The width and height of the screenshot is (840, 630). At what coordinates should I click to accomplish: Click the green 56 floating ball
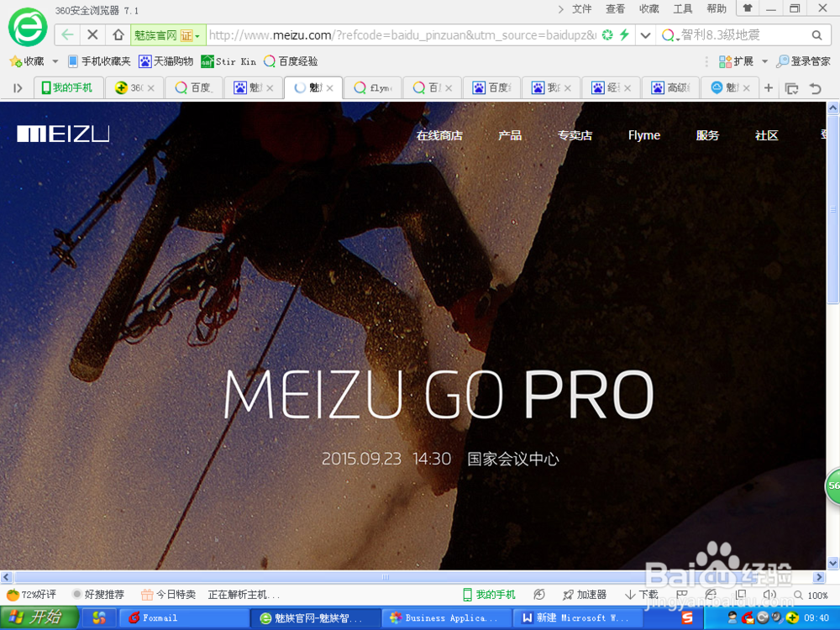[832, 486]
